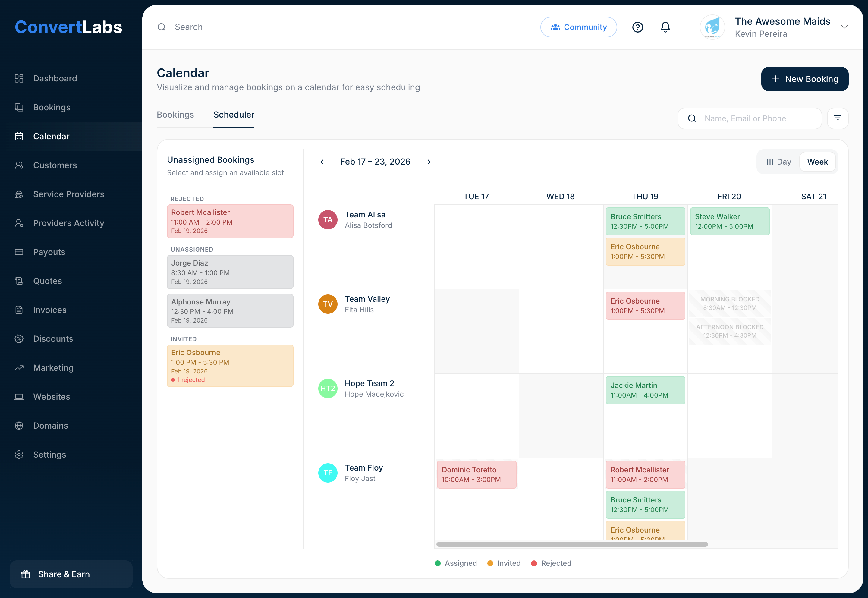Click the Community button
868x598 pixels.
click(578, 27)
